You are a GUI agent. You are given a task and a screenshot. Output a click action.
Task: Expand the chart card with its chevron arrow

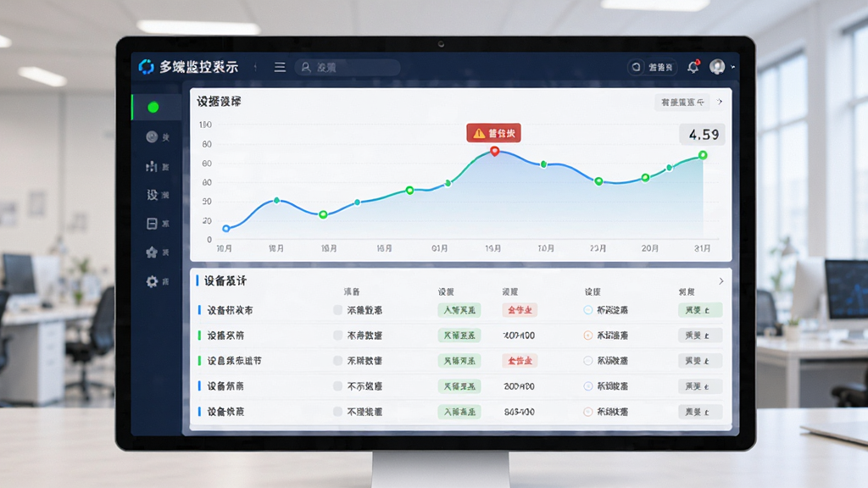pyautogui.click(x=720, y=102)
